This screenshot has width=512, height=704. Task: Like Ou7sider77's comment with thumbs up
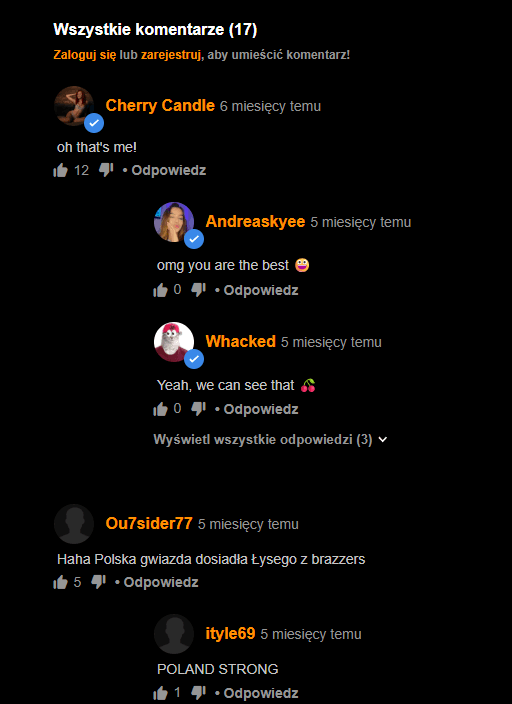(x=60, y=582)
